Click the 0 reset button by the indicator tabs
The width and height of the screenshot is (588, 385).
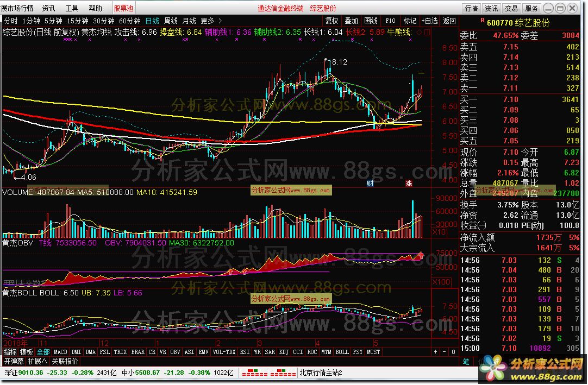[x=453, y=352]
